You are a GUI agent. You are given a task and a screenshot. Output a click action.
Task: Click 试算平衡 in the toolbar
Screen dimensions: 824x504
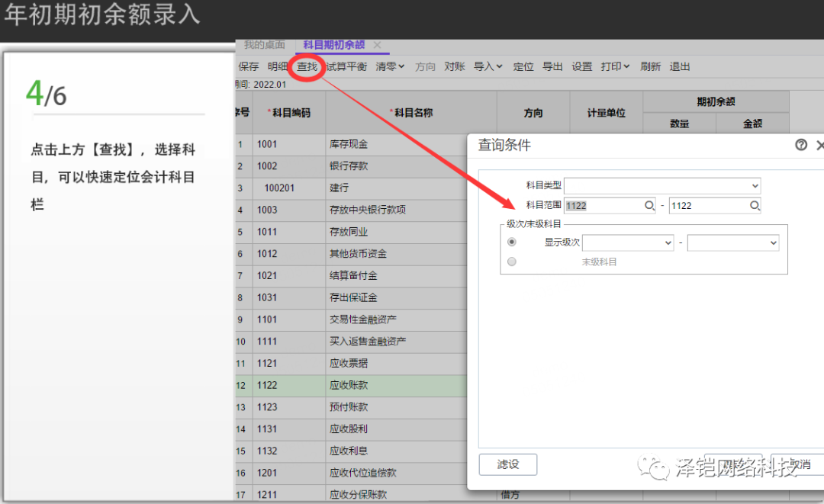click(346, 67)
